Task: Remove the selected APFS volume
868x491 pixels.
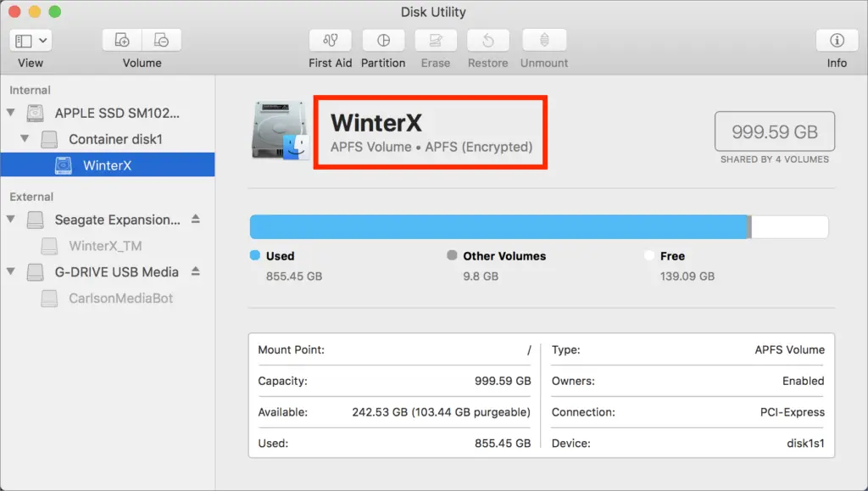Action: click(x=161, y=40)
